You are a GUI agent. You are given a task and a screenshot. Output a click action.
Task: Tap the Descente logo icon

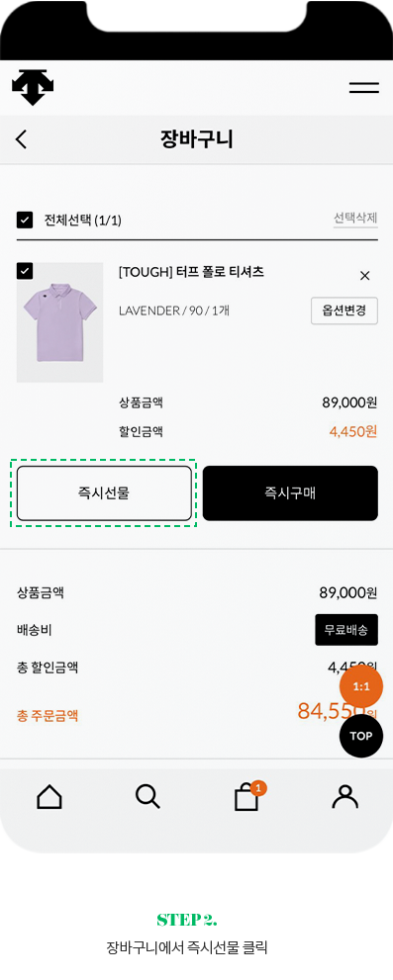(33, 87)
